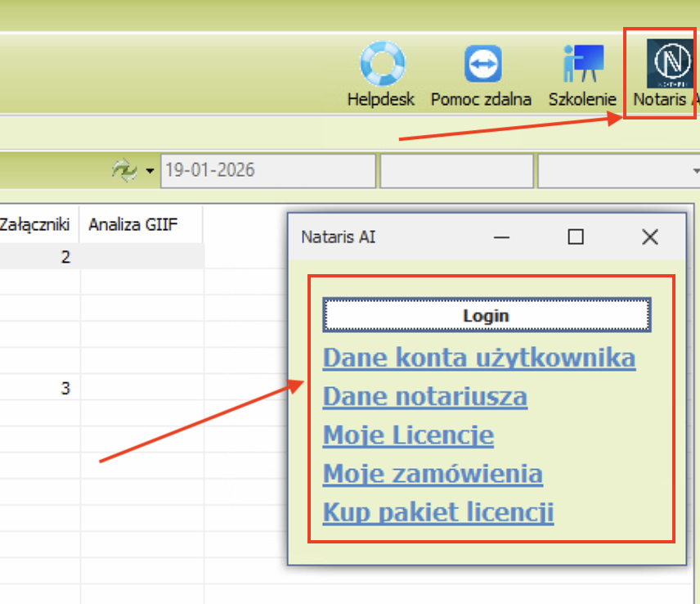Sort by the Załączniki column header
The width and height of the screenshot is (700, 604).
(x=35, y=224)
